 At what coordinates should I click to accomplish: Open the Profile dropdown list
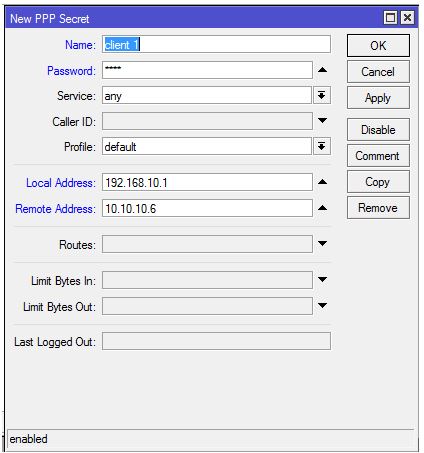point(322,146)
